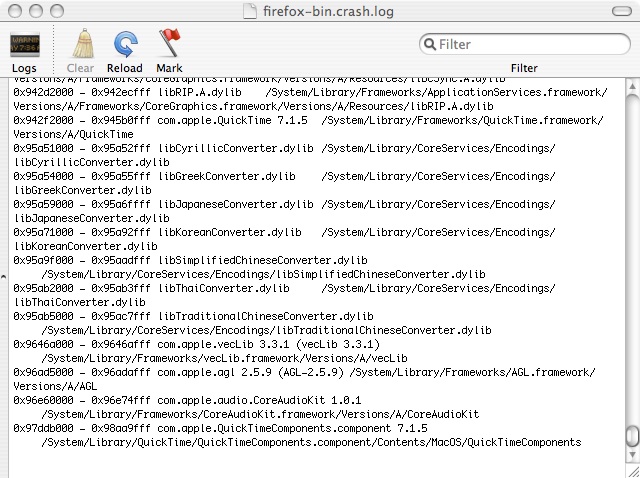
Task: Click libThaiConverter.dylib entry at 0x95ab2000
Action: (284, 288)
